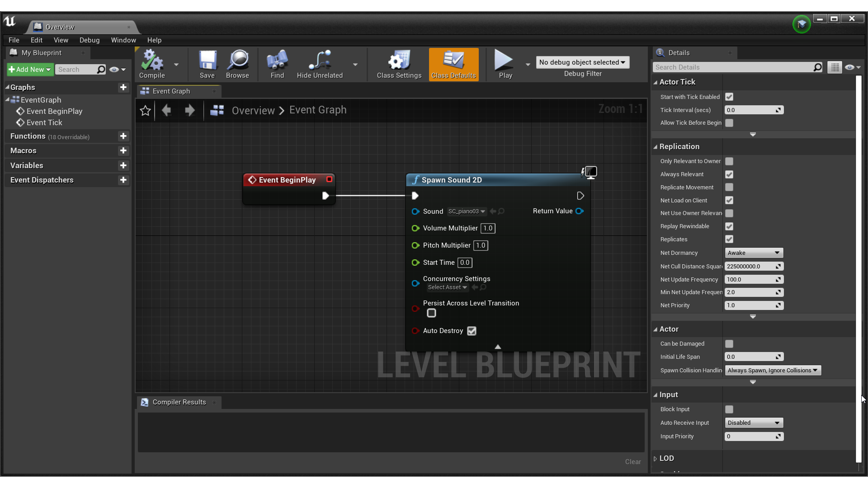The height and width of the screenshot is (488, 868).
Task: Open the debug object selection dropdown
Action: click(x=582, y=62)
